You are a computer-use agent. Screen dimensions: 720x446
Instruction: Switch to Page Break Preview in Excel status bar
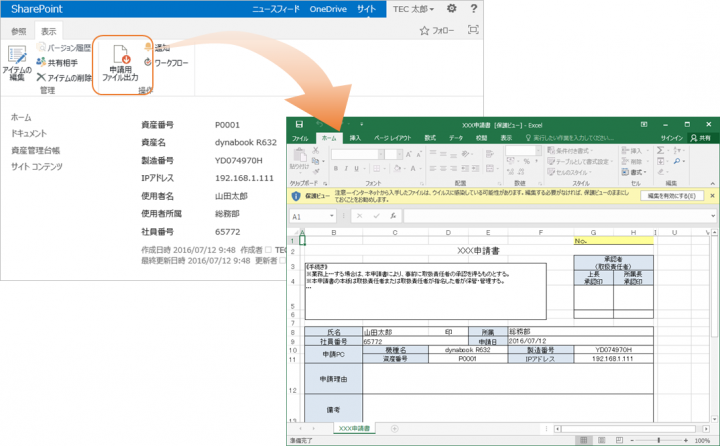[619, 440]
